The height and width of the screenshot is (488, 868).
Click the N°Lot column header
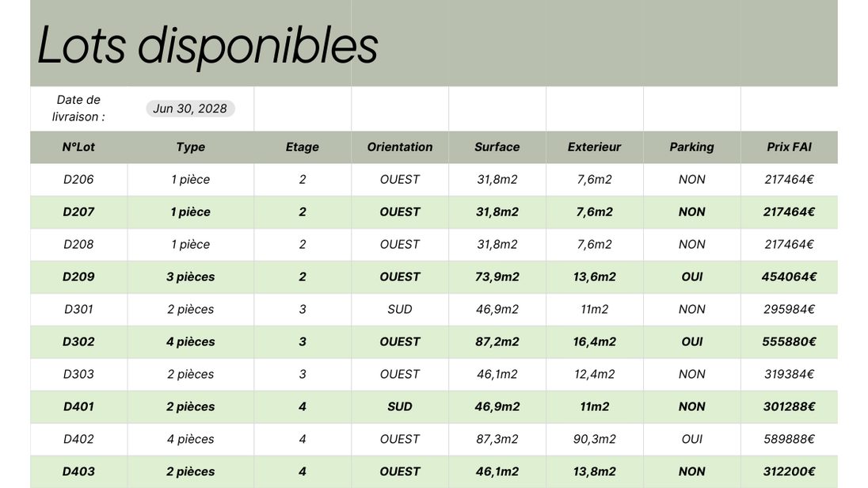point(78,147)
